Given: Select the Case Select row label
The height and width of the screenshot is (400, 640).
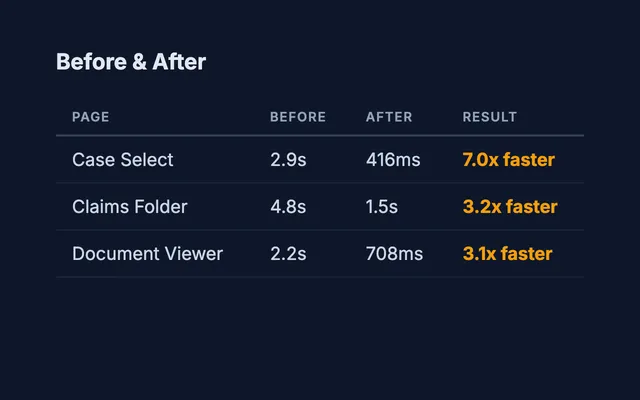Looking at the screenshot, I should [x=123, y=160].
